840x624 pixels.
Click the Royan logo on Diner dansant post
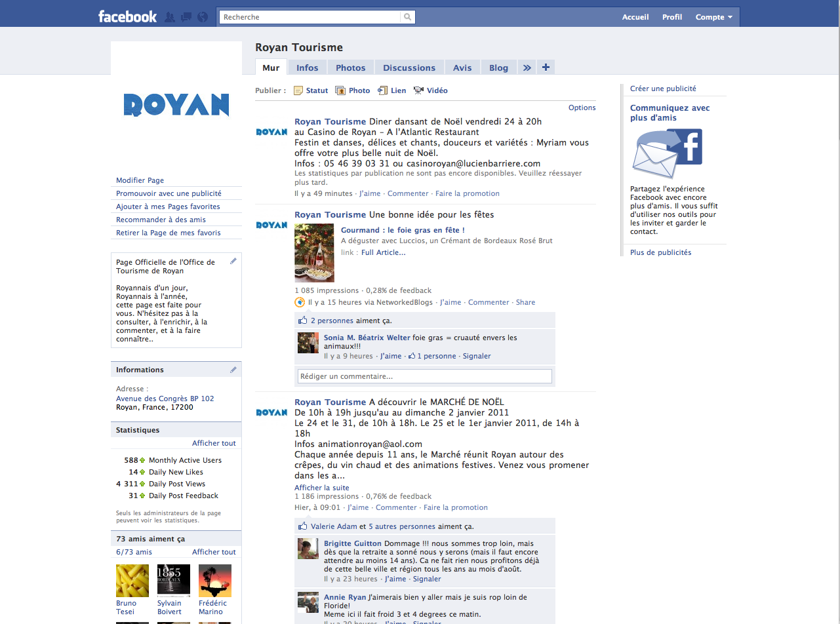pos(271,132)
